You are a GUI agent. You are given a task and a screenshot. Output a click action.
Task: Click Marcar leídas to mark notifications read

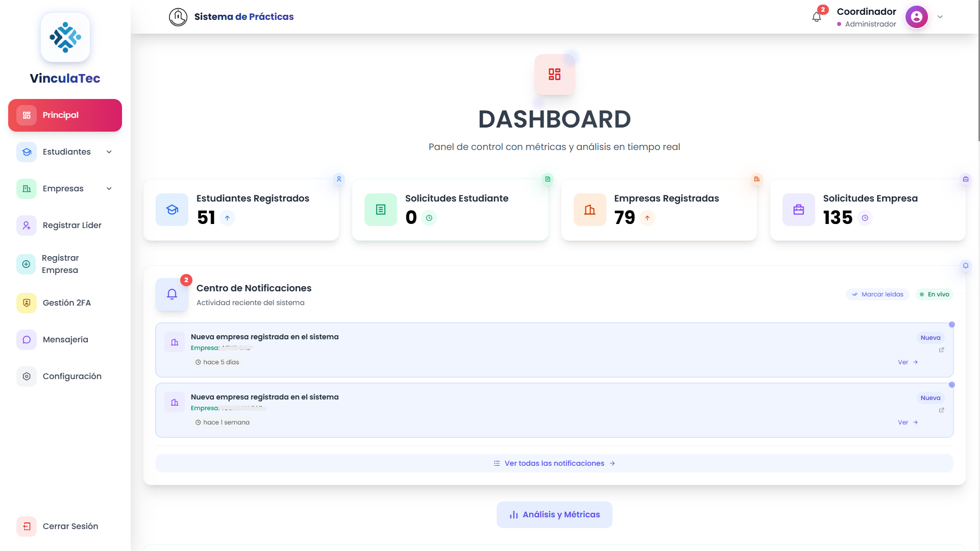[877, 294]
